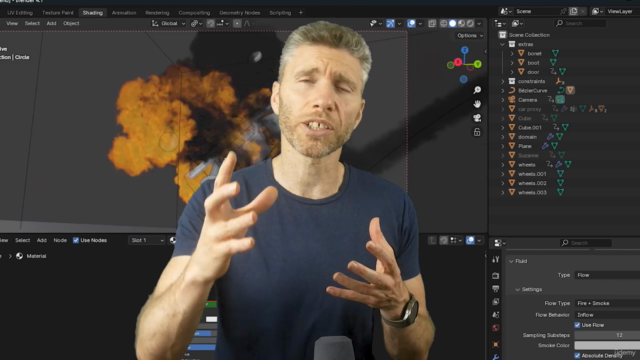Open the Global transform orientation dropdown
This screenshot has width=640, height=360.
pos(169,23)
